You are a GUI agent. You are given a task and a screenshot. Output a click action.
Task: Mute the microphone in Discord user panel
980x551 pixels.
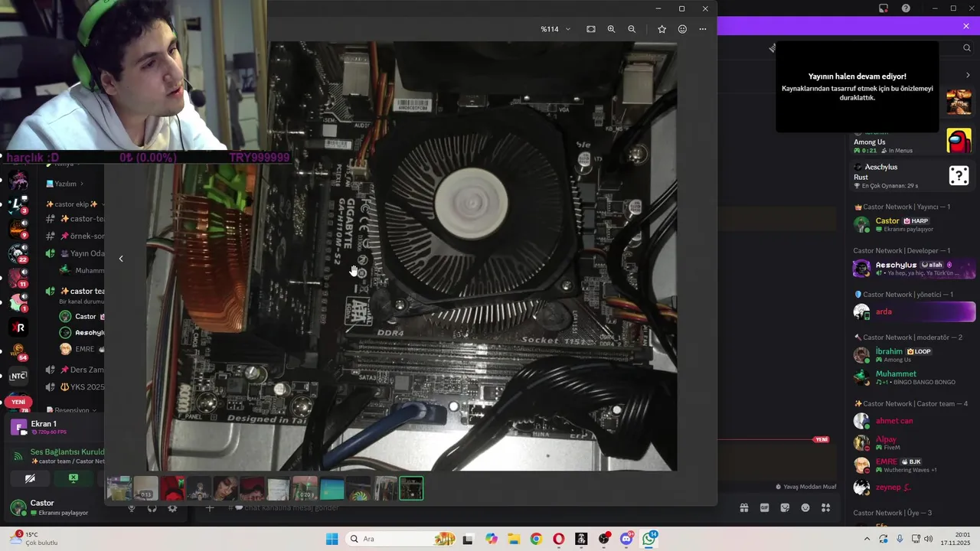tap(132, 507)
